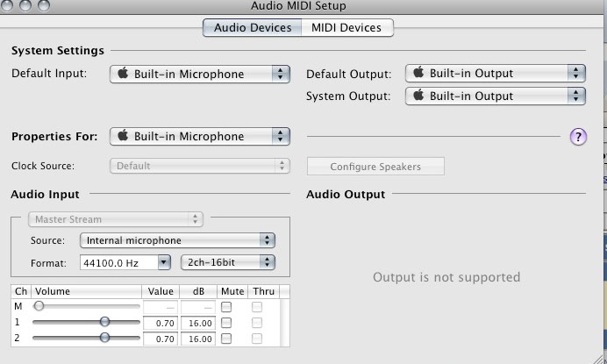The width and height of the screenshot is (607, 364).
Task: Click the window resize grip corner
Action: click(598, 357)
